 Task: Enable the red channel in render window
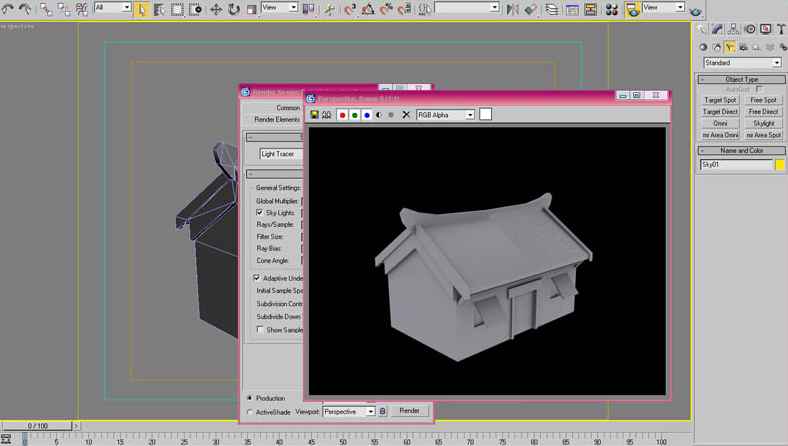coord(343,115)
